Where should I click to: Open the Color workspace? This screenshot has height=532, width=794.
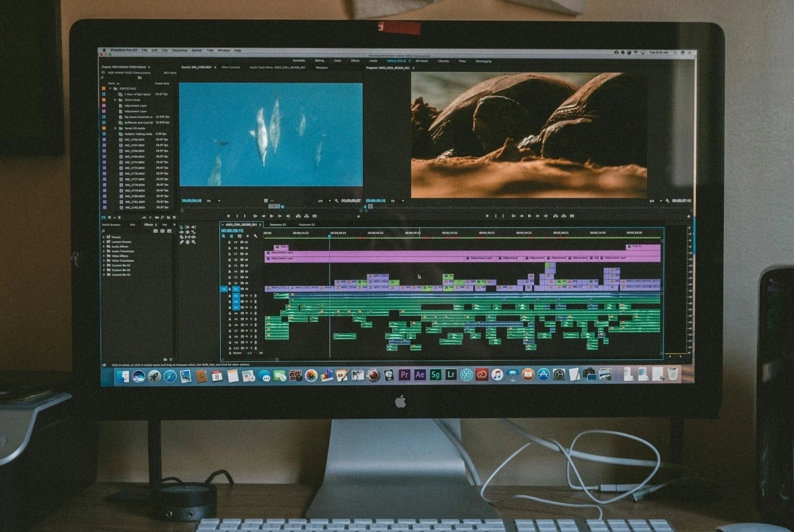(337, 61)
